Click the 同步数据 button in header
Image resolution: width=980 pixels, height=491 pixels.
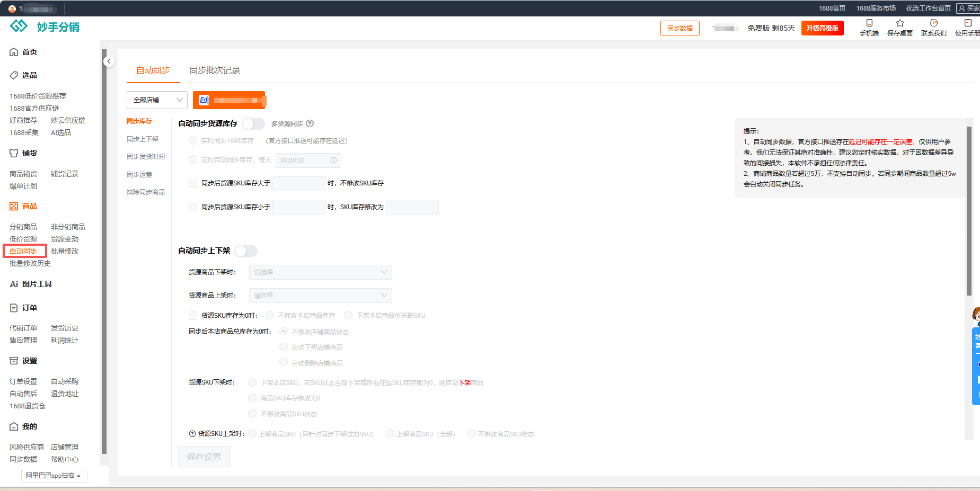pos(680,28)
